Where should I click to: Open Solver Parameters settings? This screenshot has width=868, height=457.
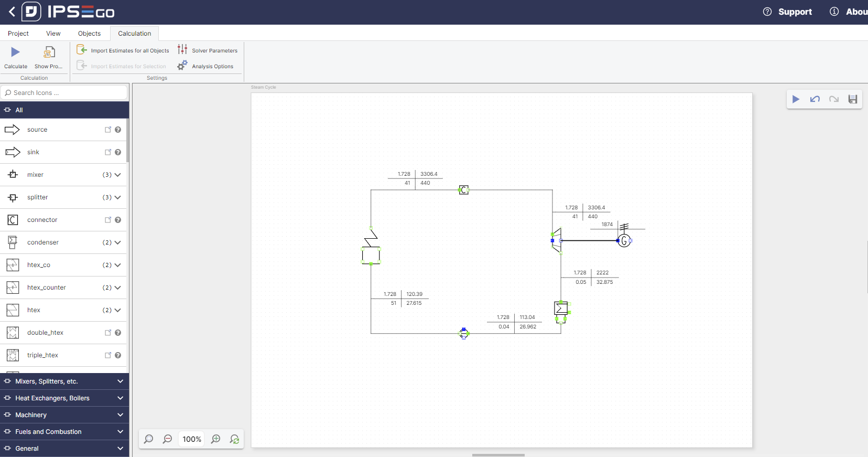point(208,50)
